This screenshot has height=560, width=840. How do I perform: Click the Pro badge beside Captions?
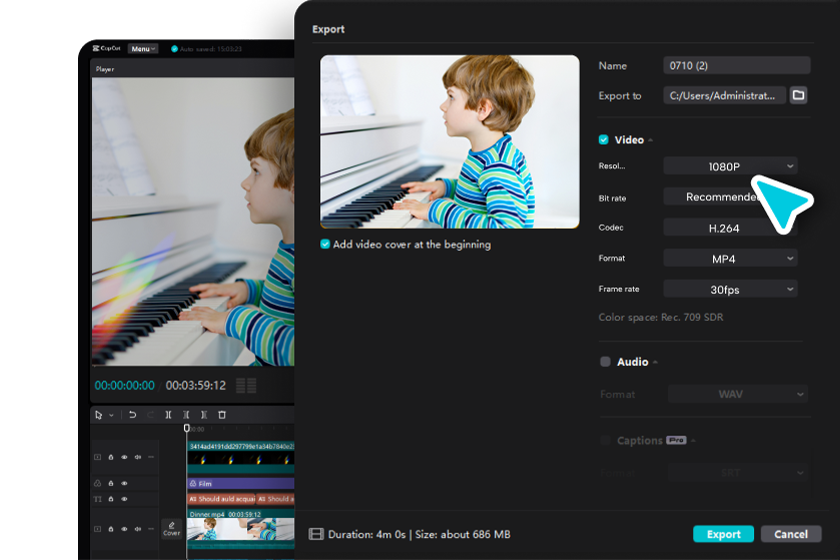point(676,440)
